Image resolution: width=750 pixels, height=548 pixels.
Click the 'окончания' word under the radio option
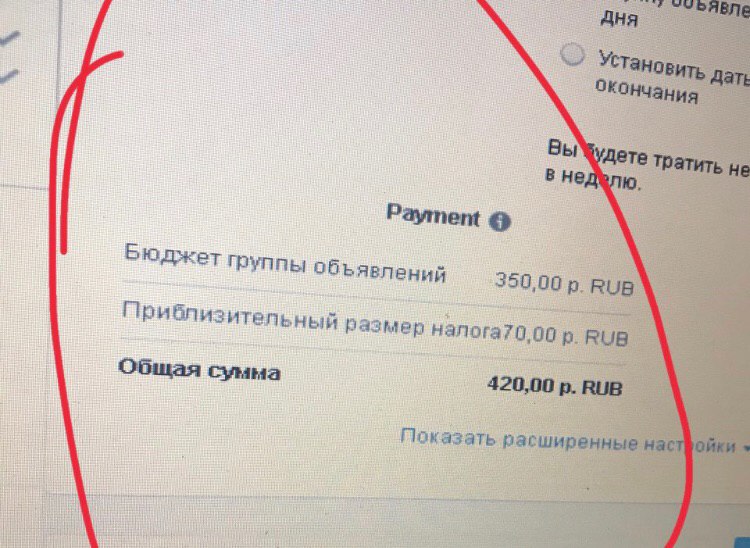click(647, 91)
